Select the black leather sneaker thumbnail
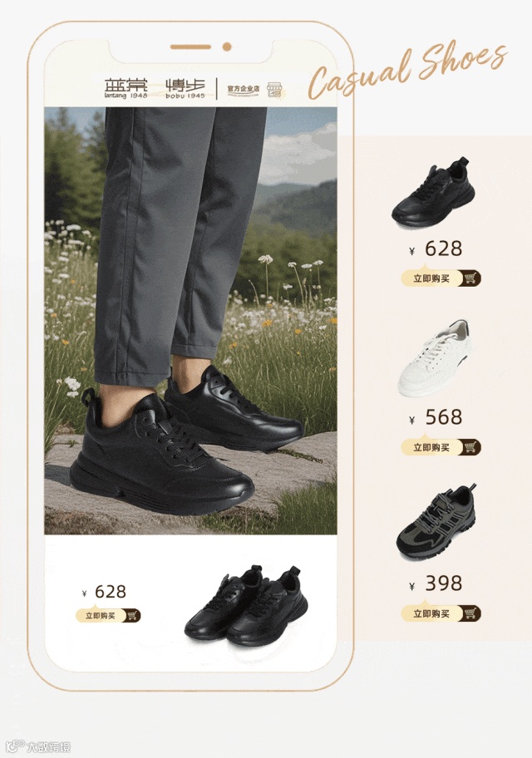 tap(433, 192)
